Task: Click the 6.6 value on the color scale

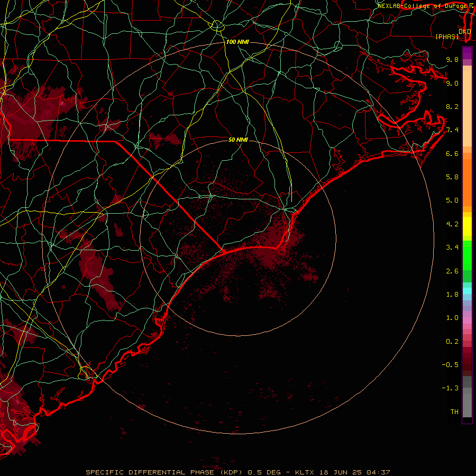Action: coord(452,153)
